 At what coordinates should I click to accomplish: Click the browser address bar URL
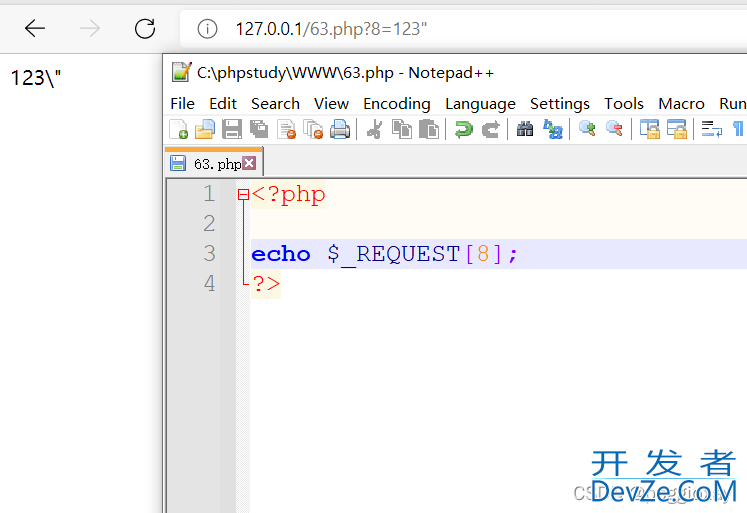[x=331, y=29]
